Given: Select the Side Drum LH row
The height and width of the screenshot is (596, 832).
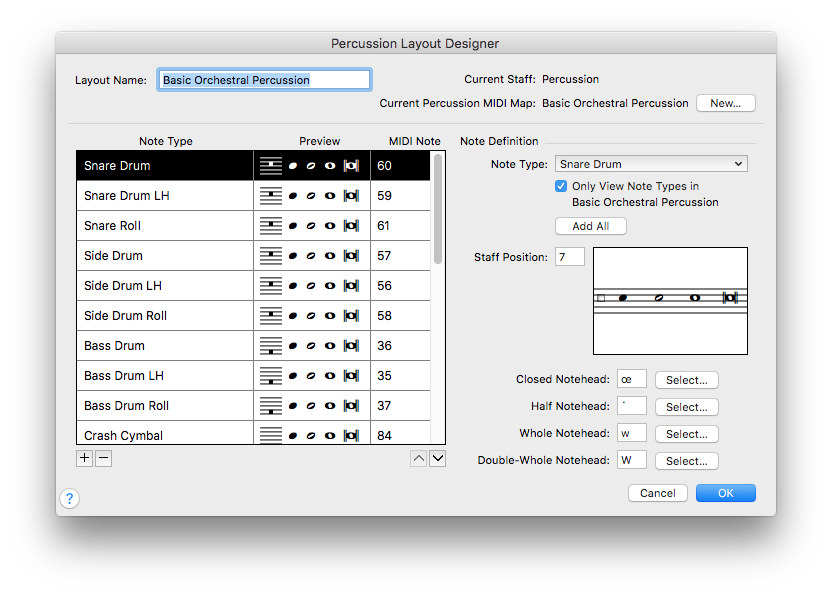Looking at the screenshot, I should coord(254,286).
